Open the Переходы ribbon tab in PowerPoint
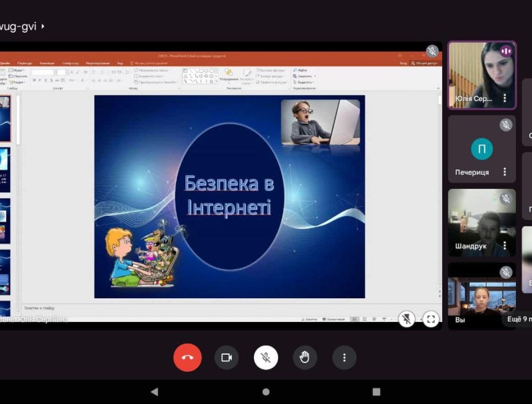 coord(25,63)
